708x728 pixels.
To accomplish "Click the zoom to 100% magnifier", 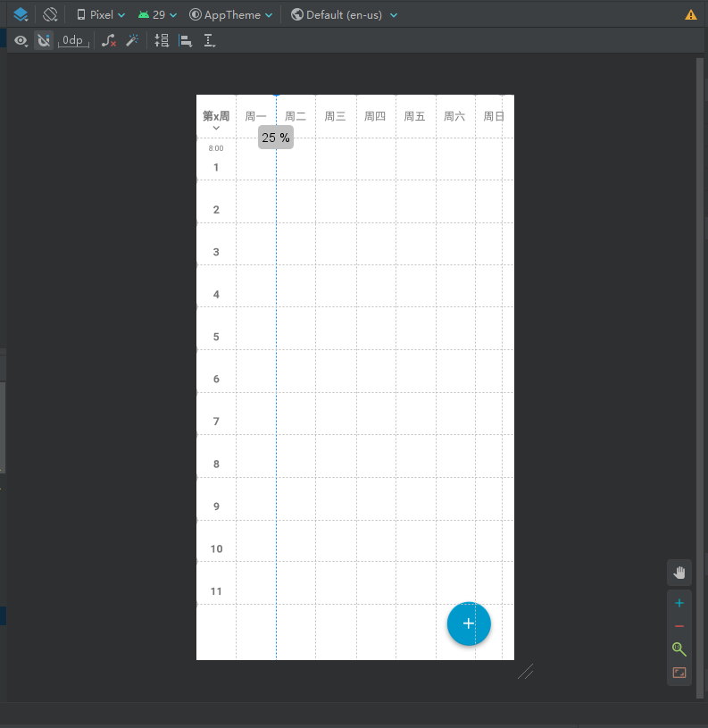I will (679, 649).
